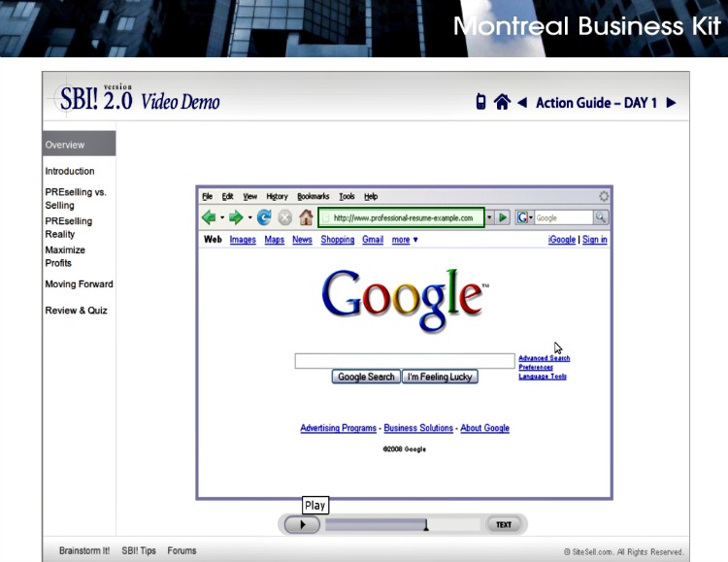The height and width of the screenshot is (562, 728).
Task: Open the browser Home house icon
Action: coord(306,217)
